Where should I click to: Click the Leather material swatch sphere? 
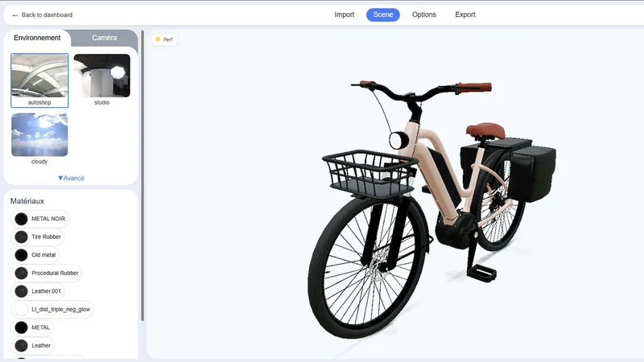(21, 346)
